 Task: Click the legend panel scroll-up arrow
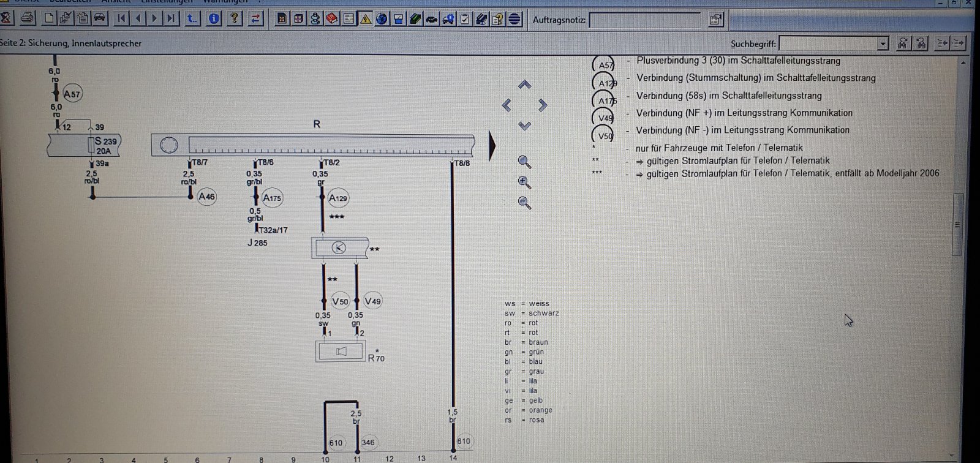(963, 62)
